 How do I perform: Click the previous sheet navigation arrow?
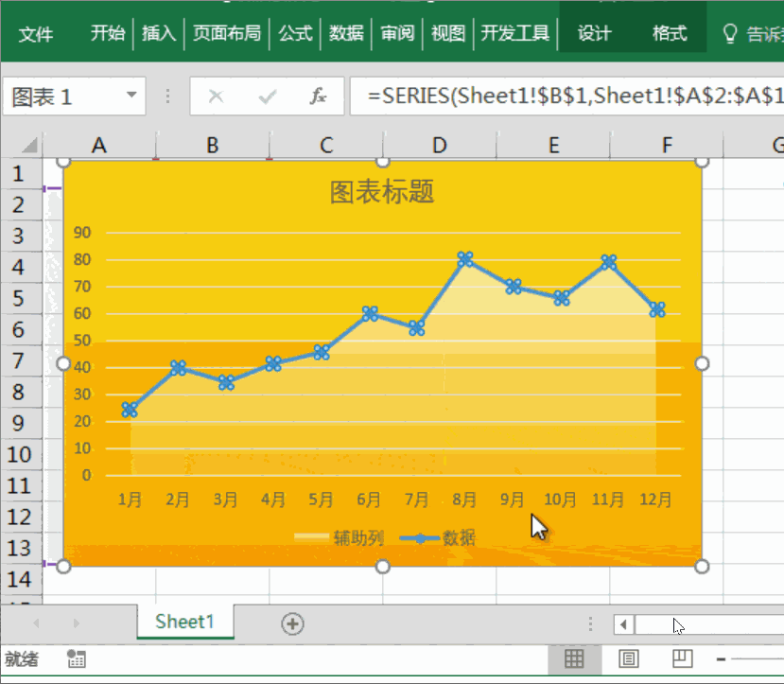[36, 623]
